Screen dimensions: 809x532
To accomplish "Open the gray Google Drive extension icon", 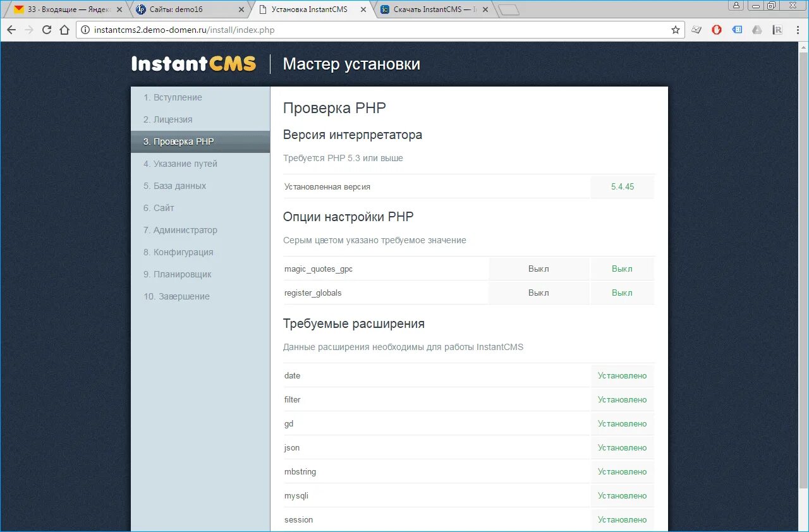I will tap(757, 30).
